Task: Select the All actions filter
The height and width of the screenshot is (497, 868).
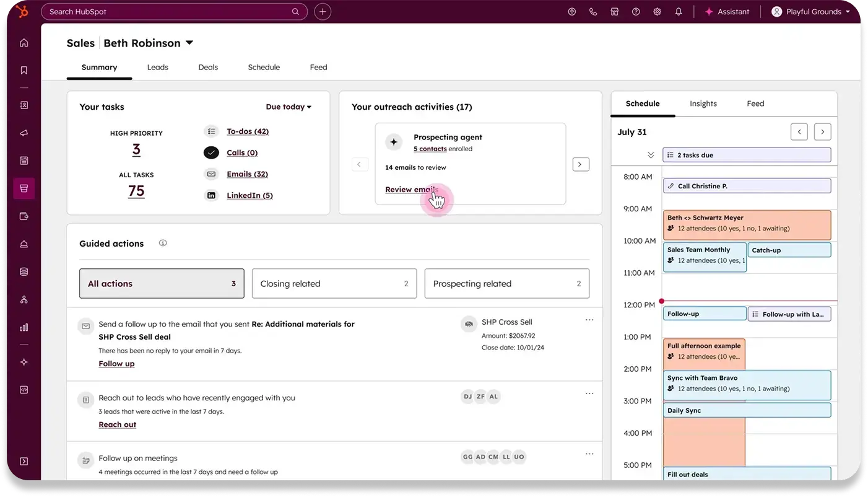Action: pos(162,284)
